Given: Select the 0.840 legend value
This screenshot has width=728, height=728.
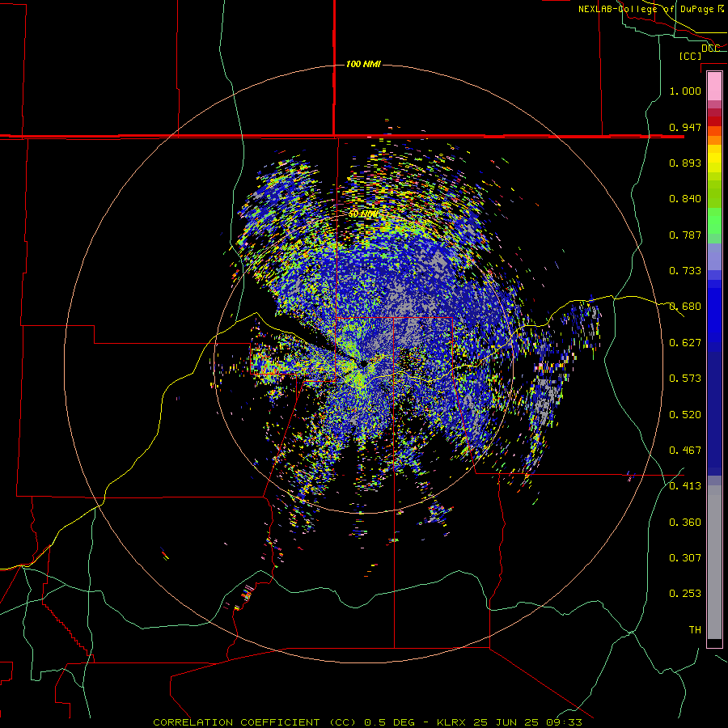Looking at the screenshot, I should click(685, 199).
